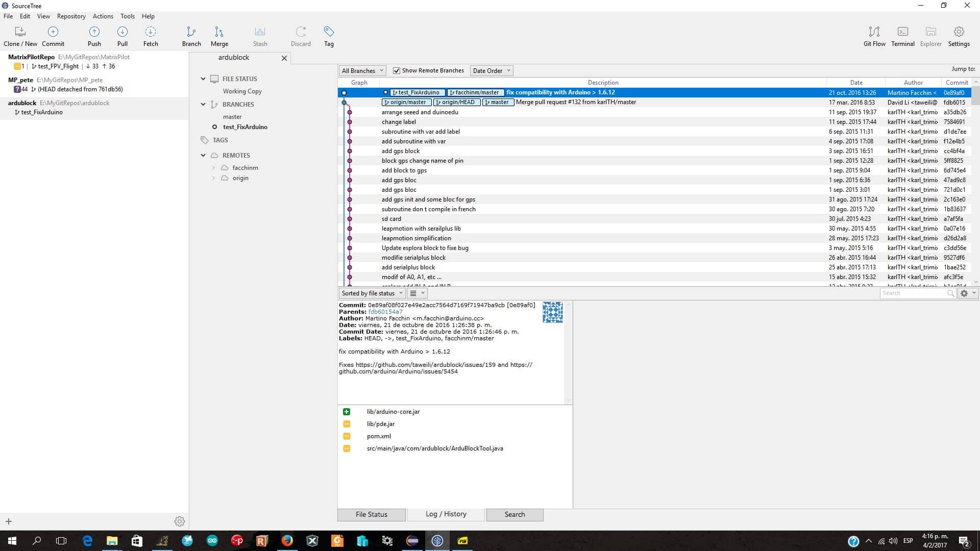The width and height of the screenshot is (980, 551).
Task: Open Microsoft Edge from the taskbar
Action: (87, 541)
